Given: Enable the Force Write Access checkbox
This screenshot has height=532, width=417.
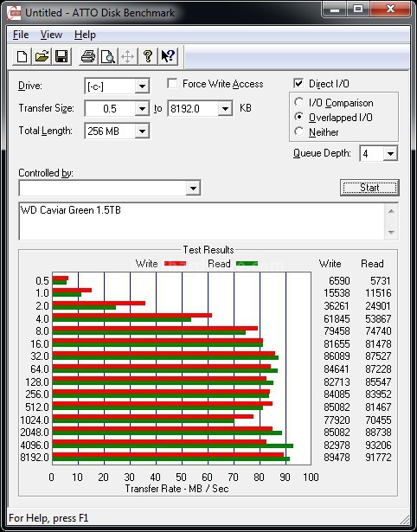Looking at the screenshot, I should click(x=172, y=83).
